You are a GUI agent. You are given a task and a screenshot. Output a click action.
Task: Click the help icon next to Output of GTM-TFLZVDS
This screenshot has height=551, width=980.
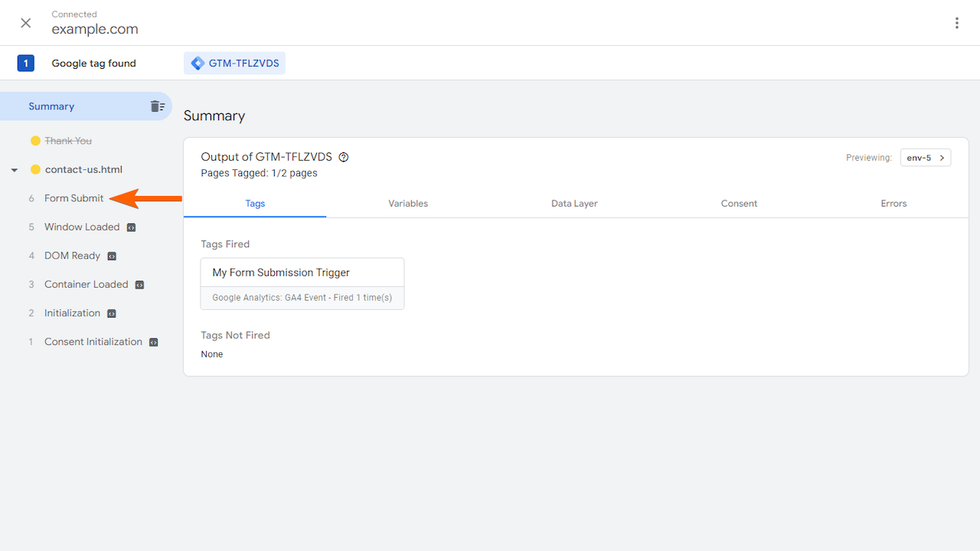click(343, 156)
